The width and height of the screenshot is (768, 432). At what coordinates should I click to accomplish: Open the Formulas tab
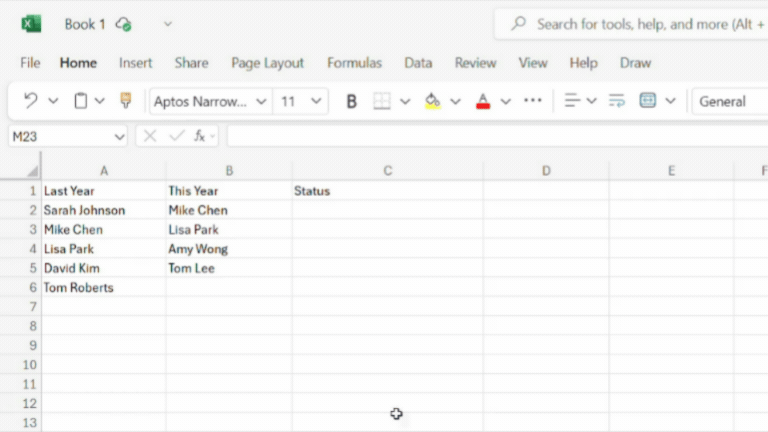354,63
